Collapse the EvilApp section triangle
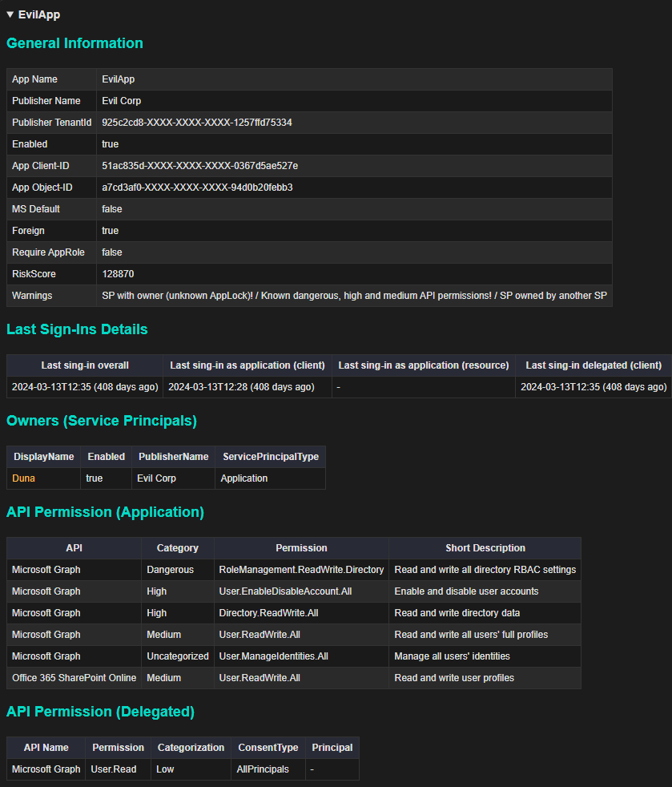The width and height of the screenshot is (672, 787). tap(10, 14)
